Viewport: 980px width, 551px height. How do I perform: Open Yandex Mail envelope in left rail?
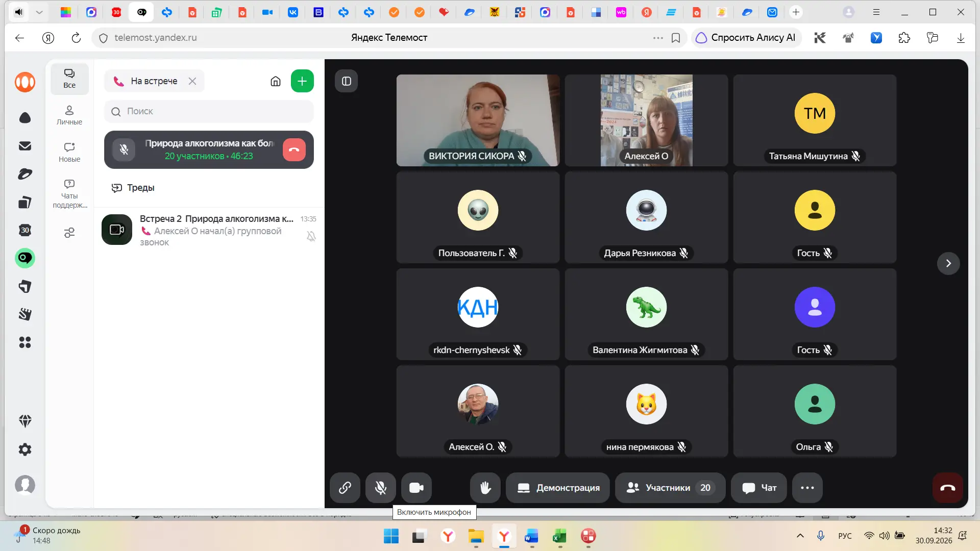[25, 146]
